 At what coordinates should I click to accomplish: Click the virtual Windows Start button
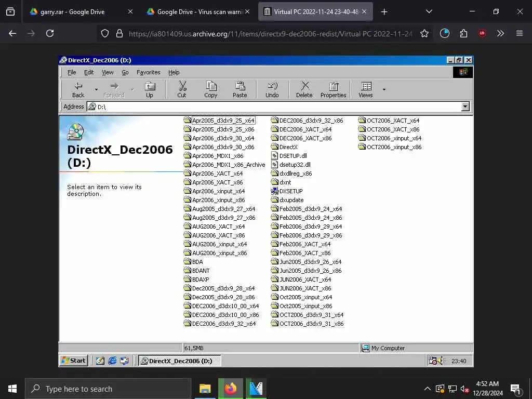[x=74, y=361]
